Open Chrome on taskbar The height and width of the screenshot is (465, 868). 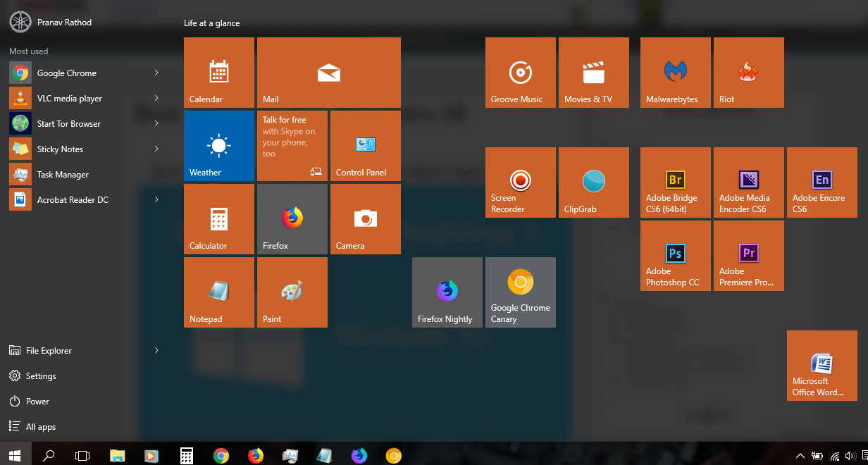(x=221, y=456)
